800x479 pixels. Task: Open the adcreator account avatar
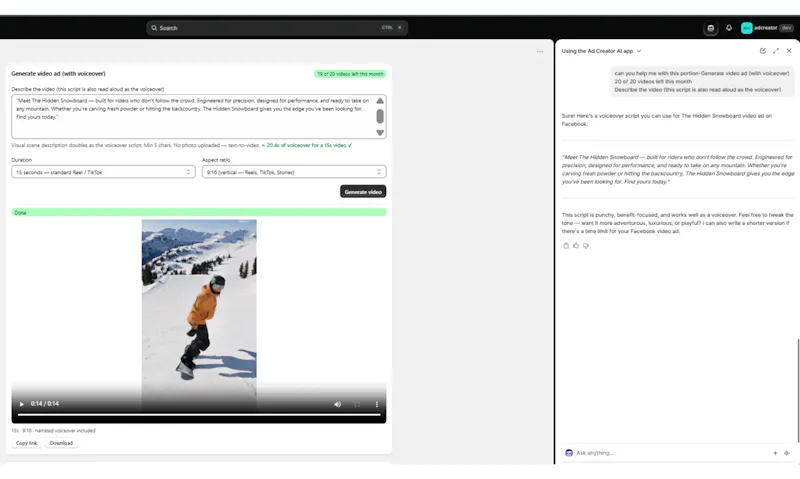tap(746, 28)
